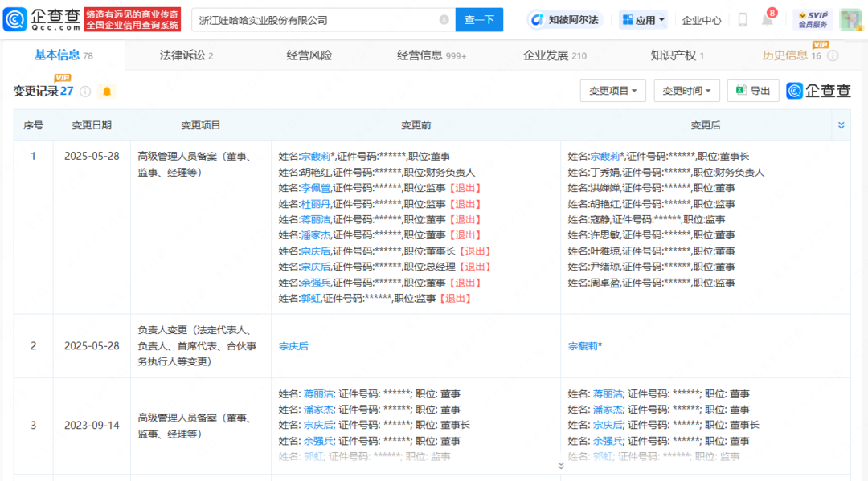Open the 变更时间 dropdown filter
This screenshot has width=868, height=481.
(686, 91)
